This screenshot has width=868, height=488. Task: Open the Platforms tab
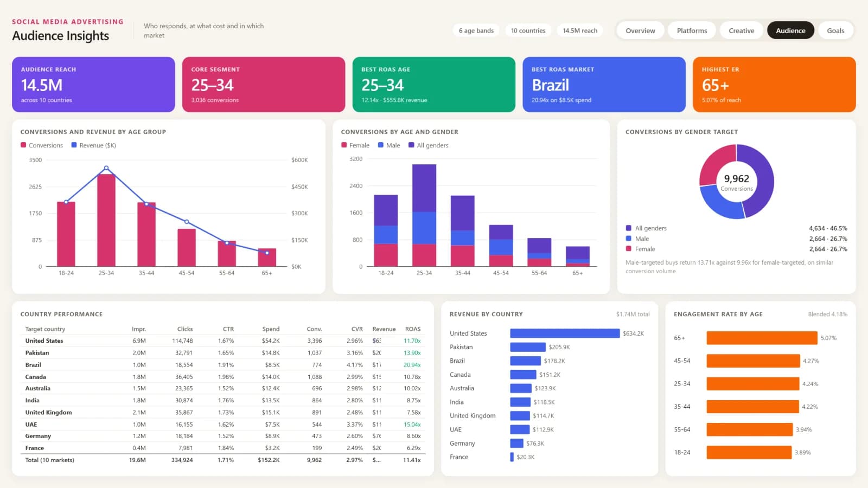coord(692,30)
